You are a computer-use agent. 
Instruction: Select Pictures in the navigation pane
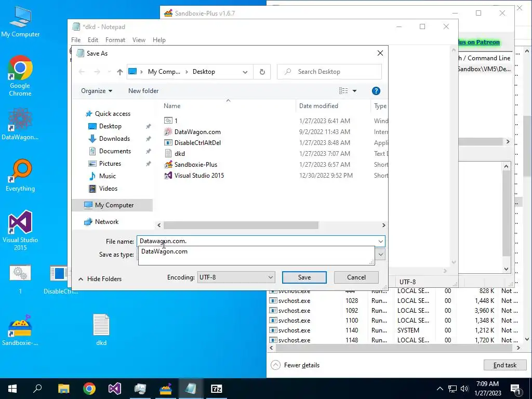(110, 164)
